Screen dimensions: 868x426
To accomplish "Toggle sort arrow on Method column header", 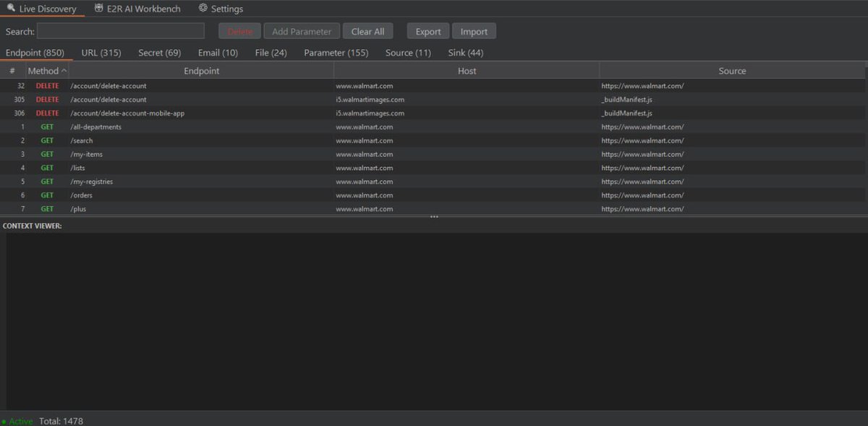I will pos(64,71).
